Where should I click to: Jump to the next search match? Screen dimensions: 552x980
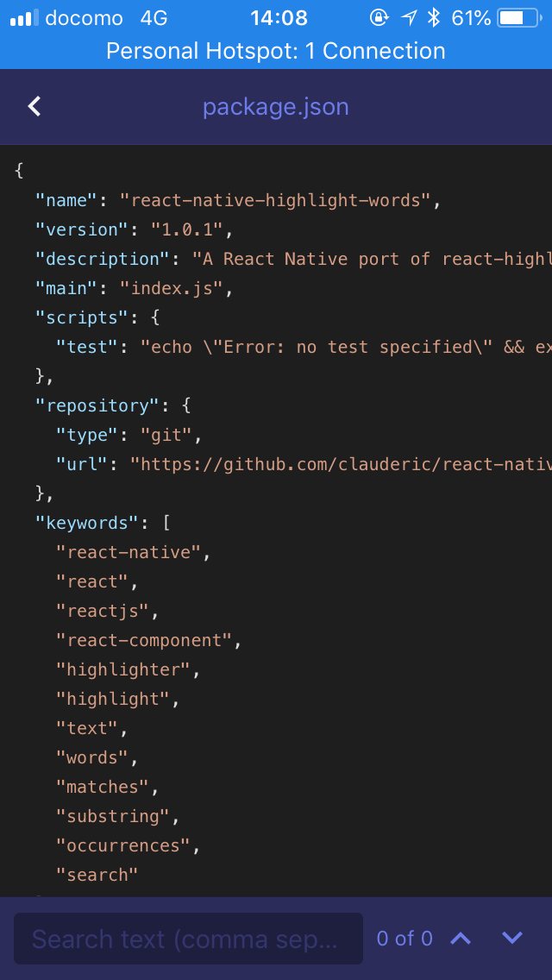[512, 938]
